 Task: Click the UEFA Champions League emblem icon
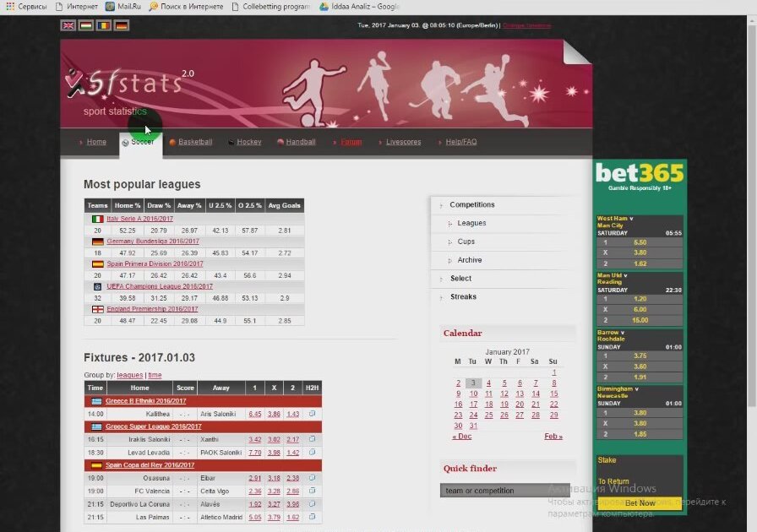[97, 287]
